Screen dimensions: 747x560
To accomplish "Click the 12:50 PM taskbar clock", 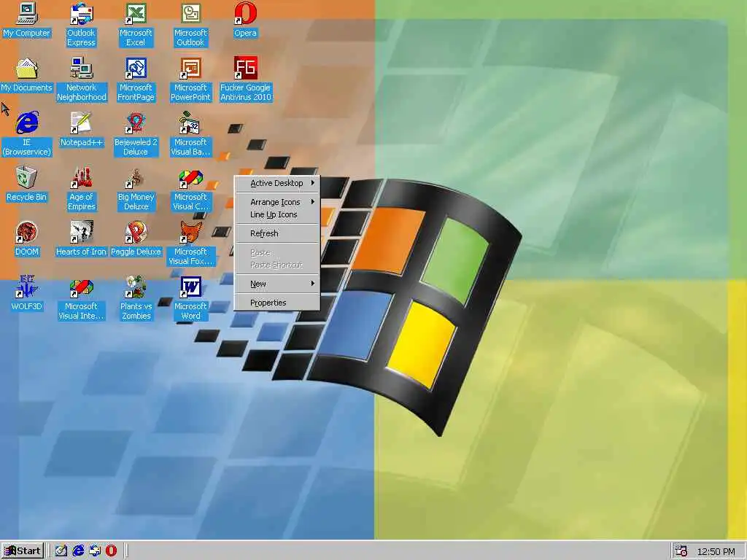I will click(x=716, y=551).
